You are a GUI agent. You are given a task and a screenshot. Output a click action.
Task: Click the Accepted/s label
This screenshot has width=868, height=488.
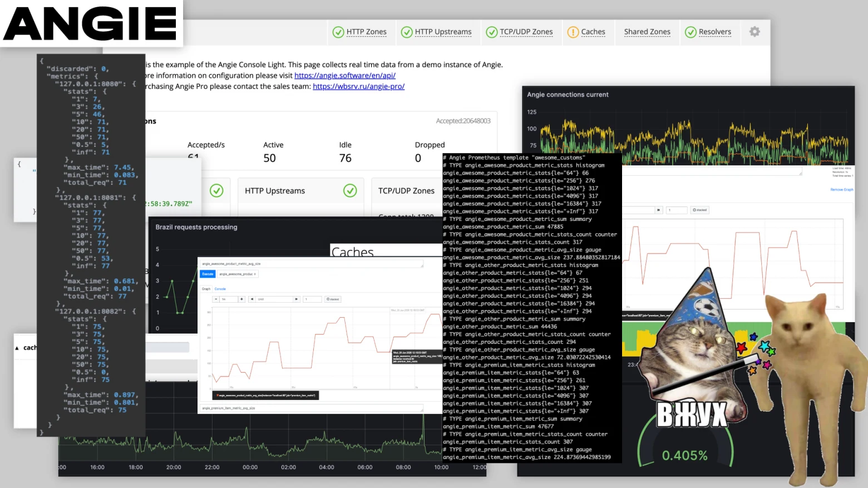(x=206, y=145)
